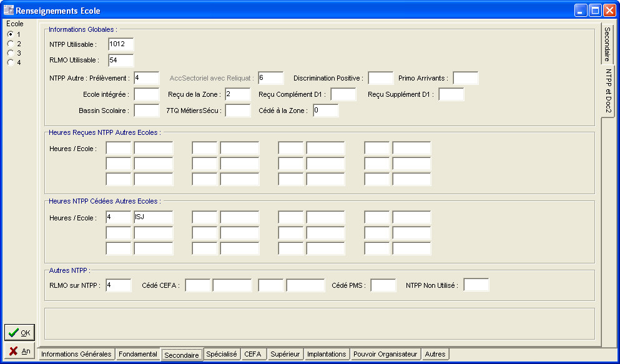Select Ecole radio button 4

coord(11,62)
